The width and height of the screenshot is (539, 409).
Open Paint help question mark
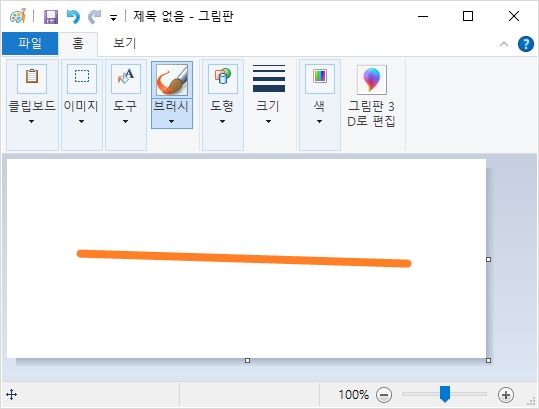(526, 44)
